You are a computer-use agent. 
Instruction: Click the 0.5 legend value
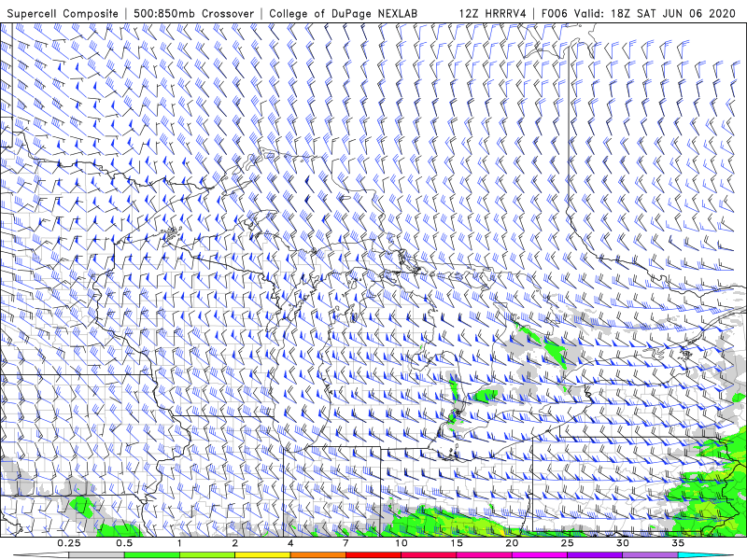124,543
